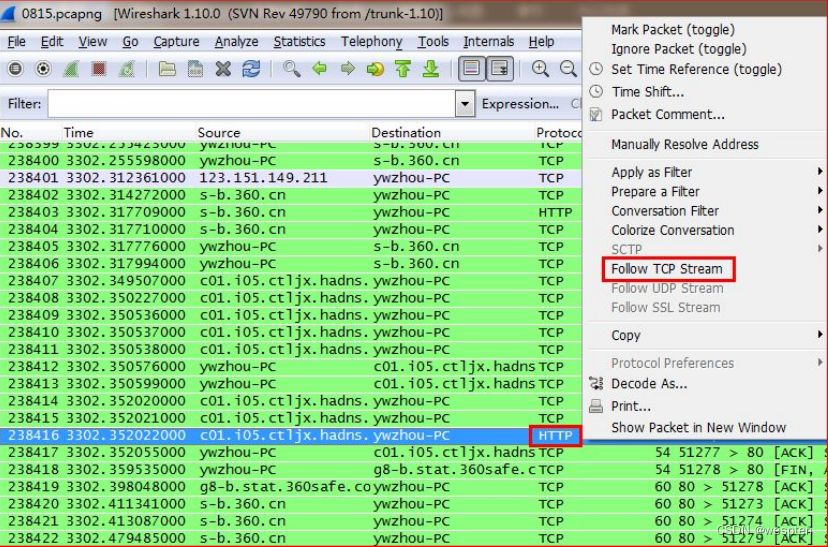Click clock icon beside Set Time Reference
The image size is (828, 547).
point(596,69)
